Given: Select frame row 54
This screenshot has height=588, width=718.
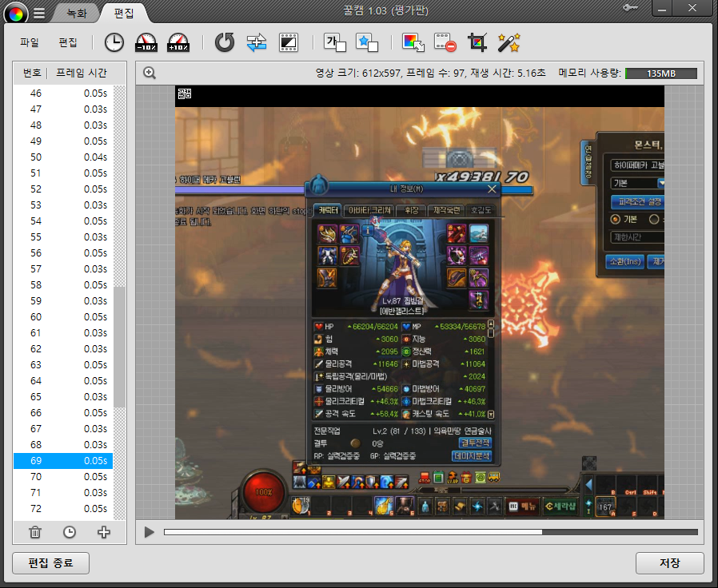Looking at the screenshot, I should pos(63,221).
